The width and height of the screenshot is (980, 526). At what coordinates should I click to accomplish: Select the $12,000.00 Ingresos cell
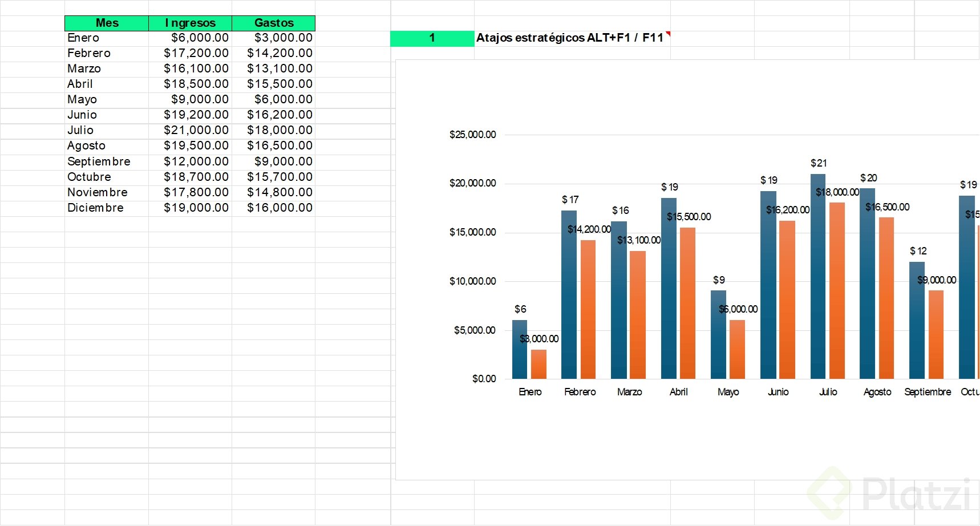[x=190, y=162]
